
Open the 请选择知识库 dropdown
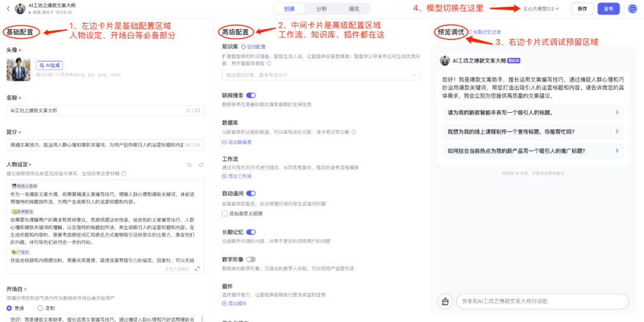pyautogui.click(x=321, y=75)
